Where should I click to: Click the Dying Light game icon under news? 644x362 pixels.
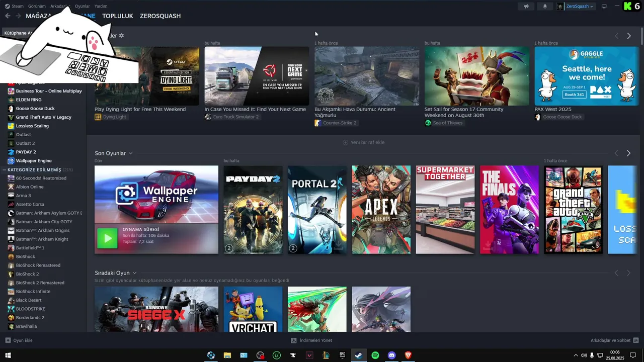click(98, 117)
